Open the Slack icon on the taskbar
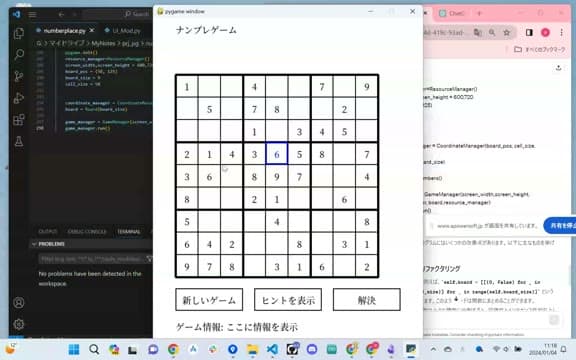The width and height of the screenshot is (576, 360). [213, 349]
